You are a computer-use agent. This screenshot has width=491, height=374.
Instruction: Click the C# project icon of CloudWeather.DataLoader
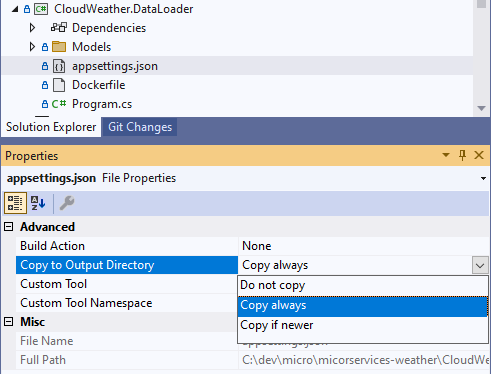click(x=41, y=9)
